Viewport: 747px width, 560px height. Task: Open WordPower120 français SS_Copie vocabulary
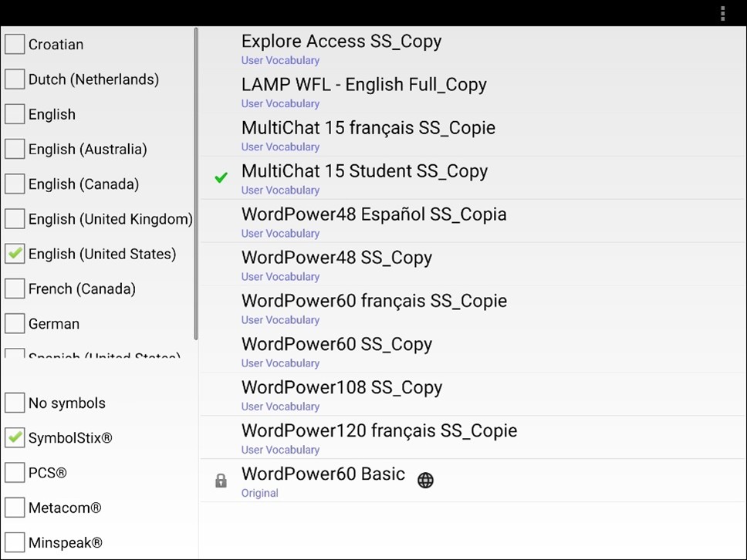(x=379, y=437)
